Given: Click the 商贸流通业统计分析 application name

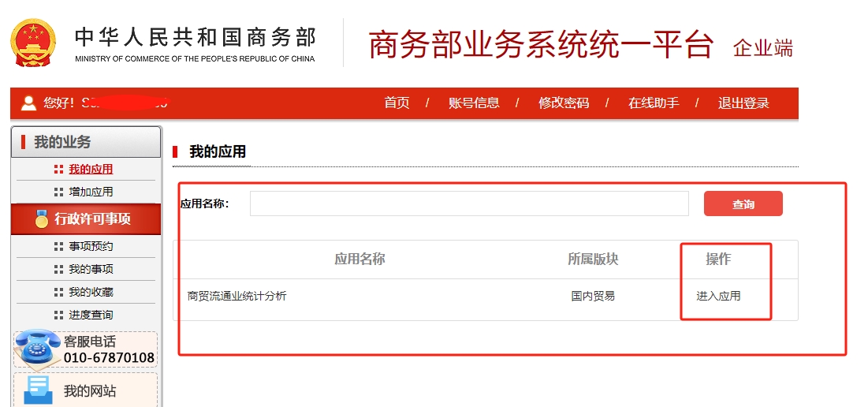Looking at the screenshot, I should click(237, 297).
